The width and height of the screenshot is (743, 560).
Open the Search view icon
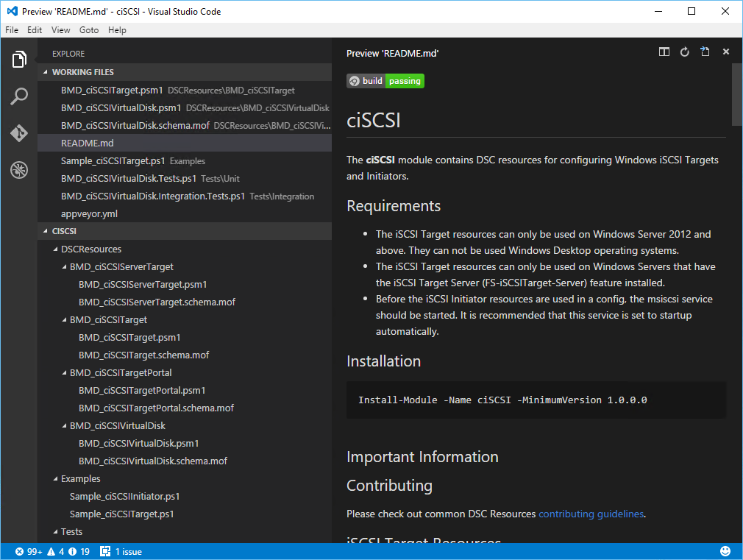click(x=19, y=96)
